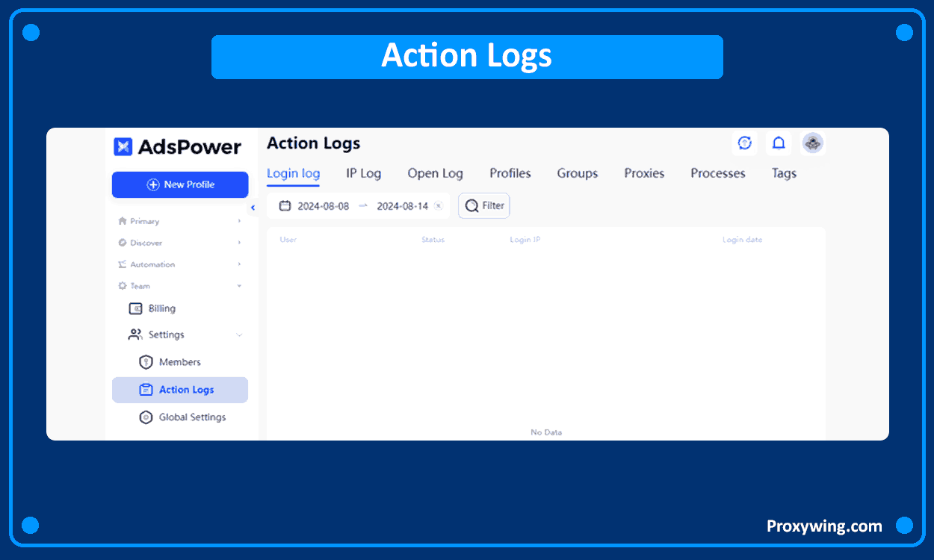
Task: Switch to the IP Log tab
Action: [x=363, y=173]
